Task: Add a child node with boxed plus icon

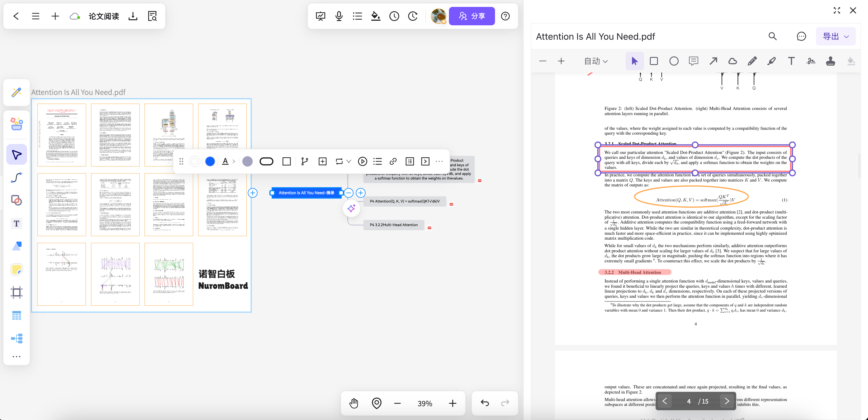Action: point(322,162)
